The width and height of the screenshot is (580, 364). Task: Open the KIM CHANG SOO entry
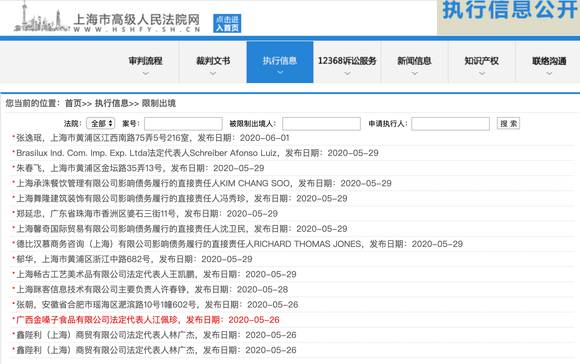pyautogui.click(x=204, y=183)
